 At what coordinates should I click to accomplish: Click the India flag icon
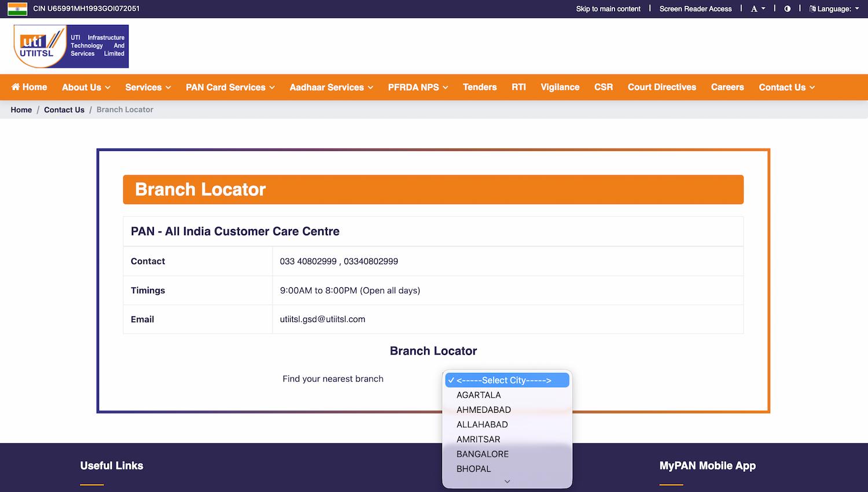click(x=17, y=9)
